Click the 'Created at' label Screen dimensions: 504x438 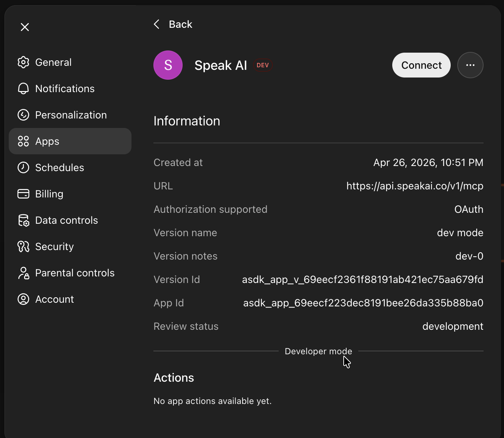pyautogui.click(x=178, y=162)
